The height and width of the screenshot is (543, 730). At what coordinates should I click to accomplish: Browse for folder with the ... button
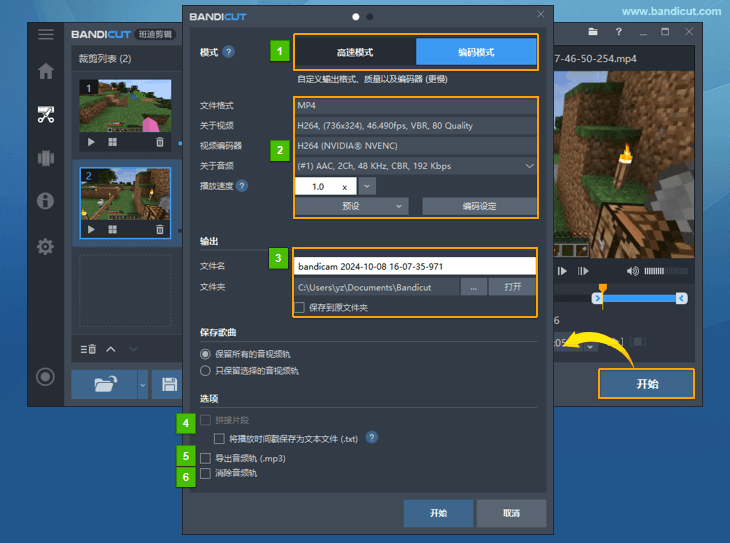tap(474, 287)
